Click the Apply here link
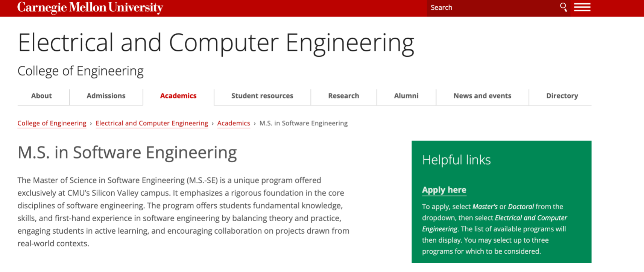This screenshot has height=272, width=644. point(444,190)
